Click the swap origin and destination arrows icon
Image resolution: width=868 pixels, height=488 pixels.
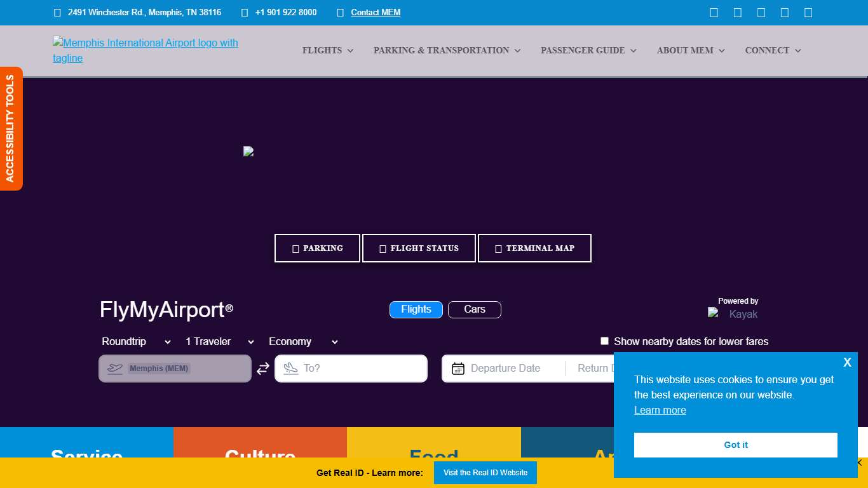263,369
